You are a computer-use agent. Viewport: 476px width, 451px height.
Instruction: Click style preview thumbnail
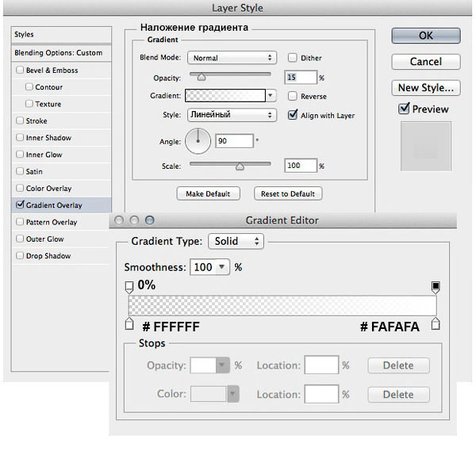pos(425,147)
